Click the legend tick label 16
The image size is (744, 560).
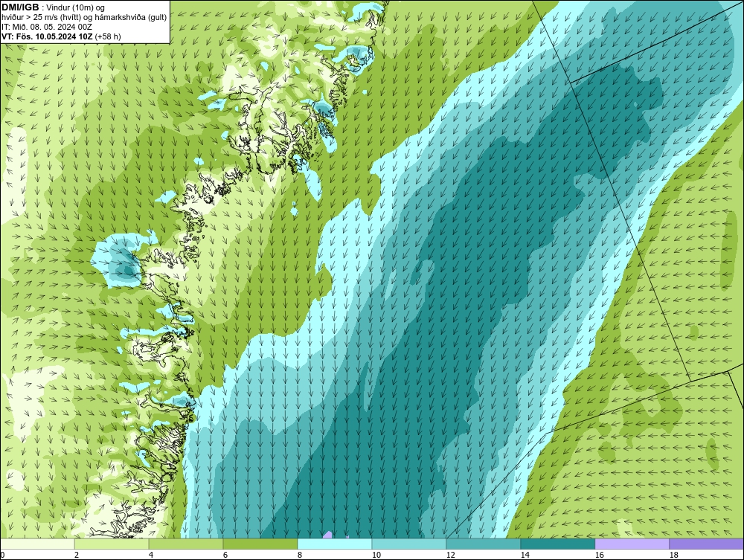[599, 555]
